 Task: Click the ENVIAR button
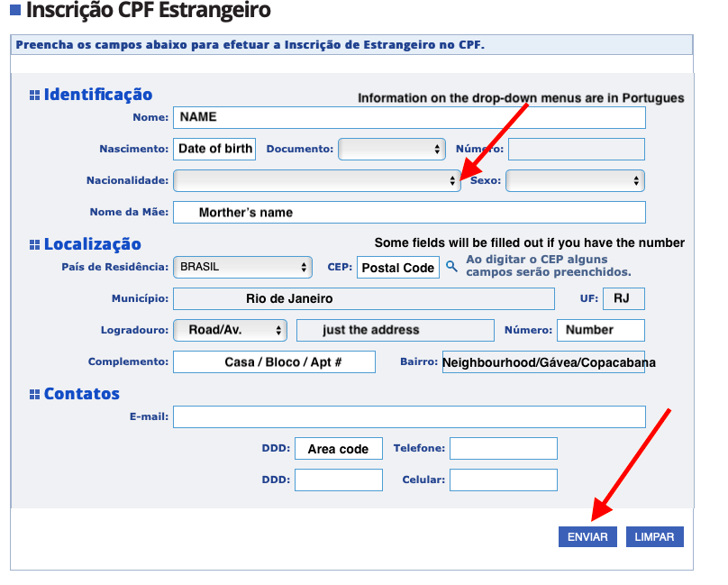pos(587,536)
